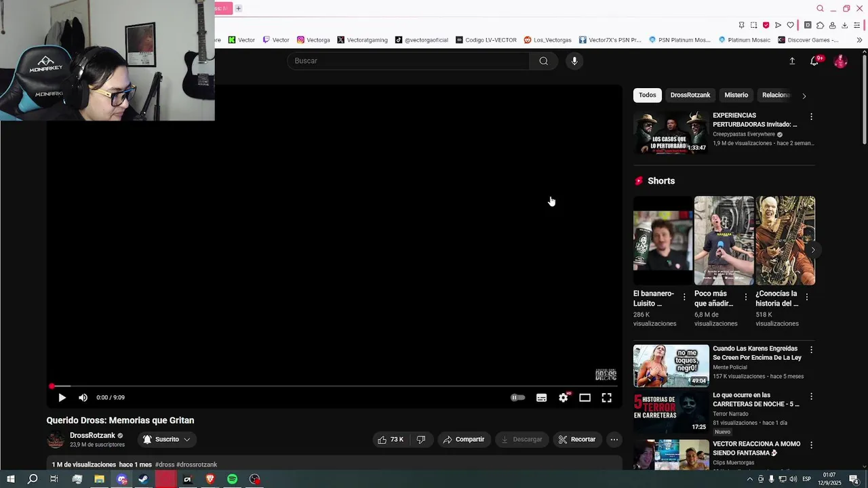Click the red ad blocker shield icon
Screen dimensions: 868x488
coord(766,25)
